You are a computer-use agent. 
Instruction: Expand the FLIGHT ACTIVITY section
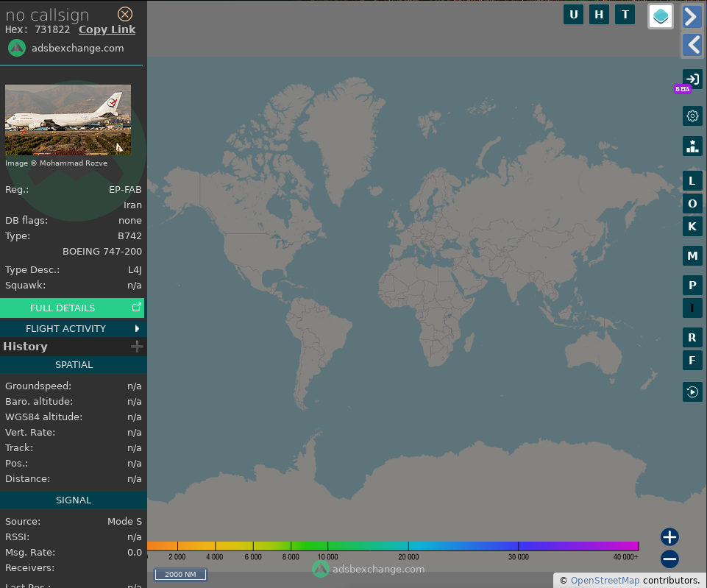(x=74, y=329)
